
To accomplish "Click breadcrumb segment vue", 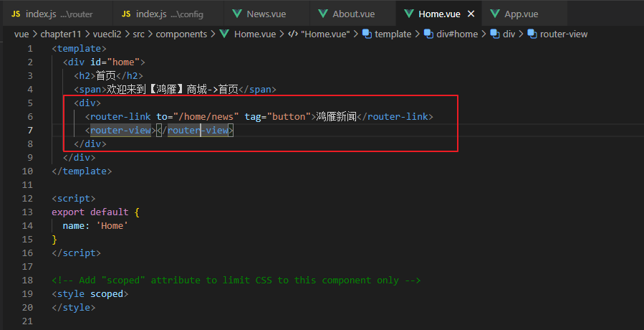I will pyautogui.click(x=21, y=34).
